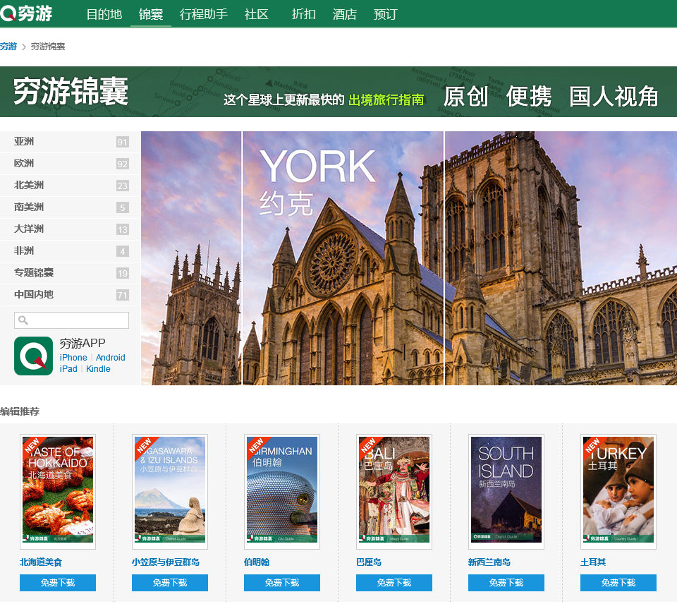Click 免费下载 under 巴厘岛
The image size is (677, 616).
click(x=394, y=583)
